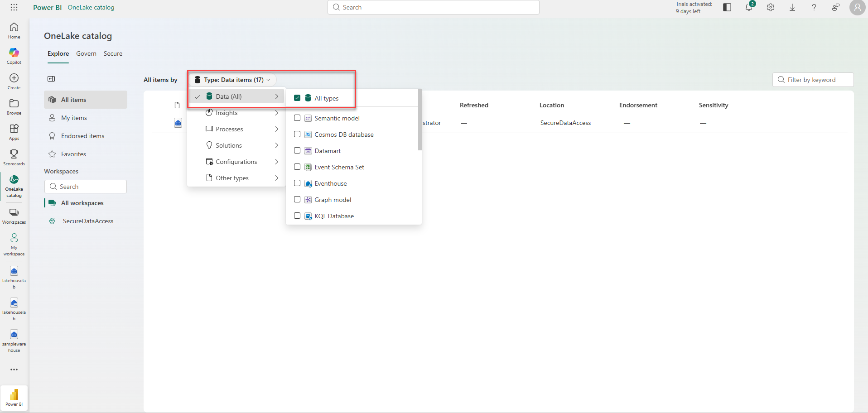Screen dimensions: 868x413
Task: Switch to the Explore tab
Action: [58, 53]
